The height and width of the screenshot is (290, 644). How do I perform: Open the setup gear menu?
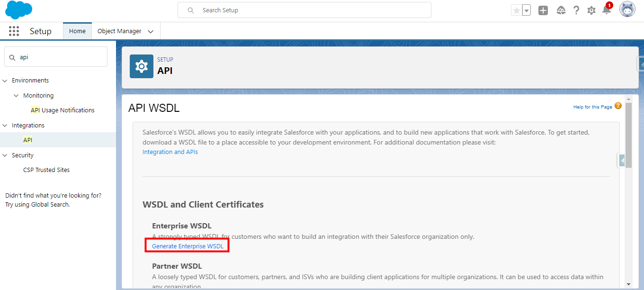click(x=591, y=10)
